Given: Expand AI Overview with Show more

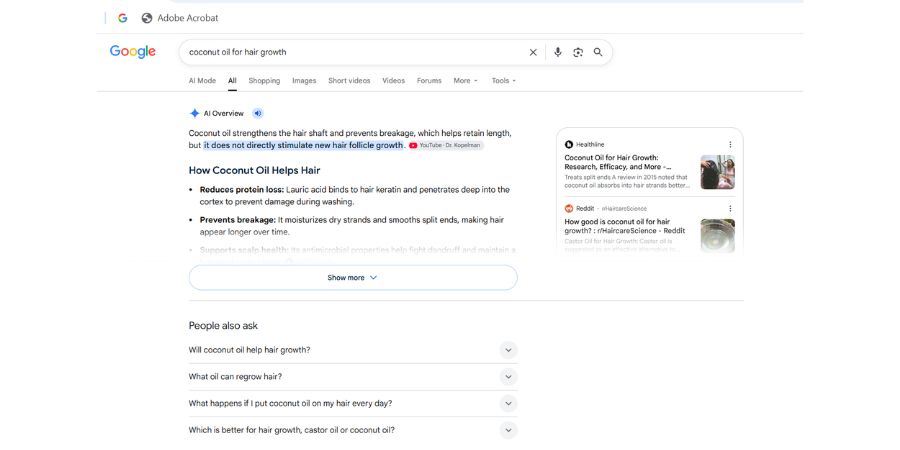Looking at the screenshot, I should (x=353, y=278).
